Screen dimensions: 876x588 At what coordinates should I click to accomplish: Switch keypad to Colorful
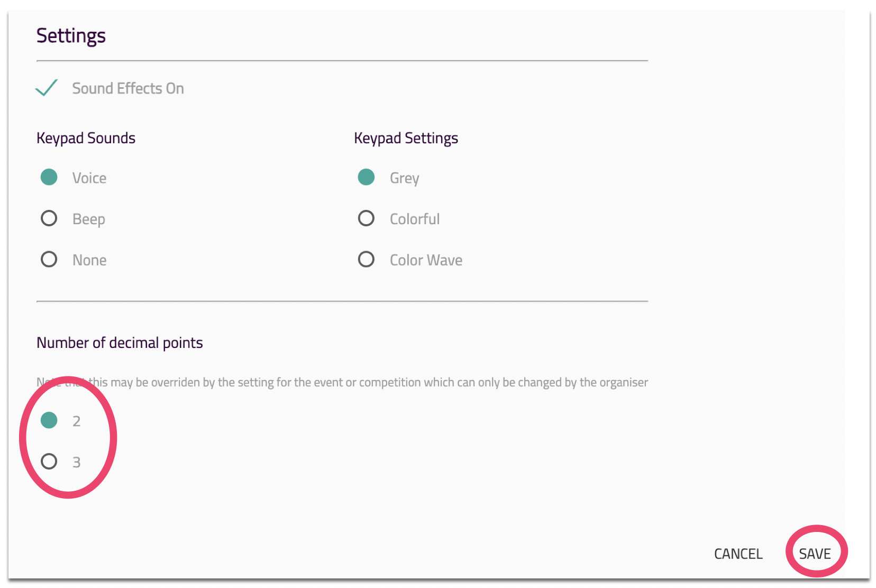366,218
